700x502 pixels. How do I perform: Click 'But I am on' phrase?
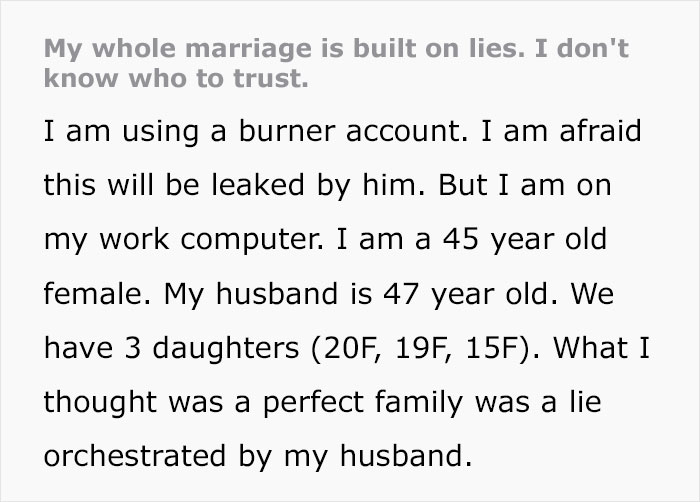531,187
